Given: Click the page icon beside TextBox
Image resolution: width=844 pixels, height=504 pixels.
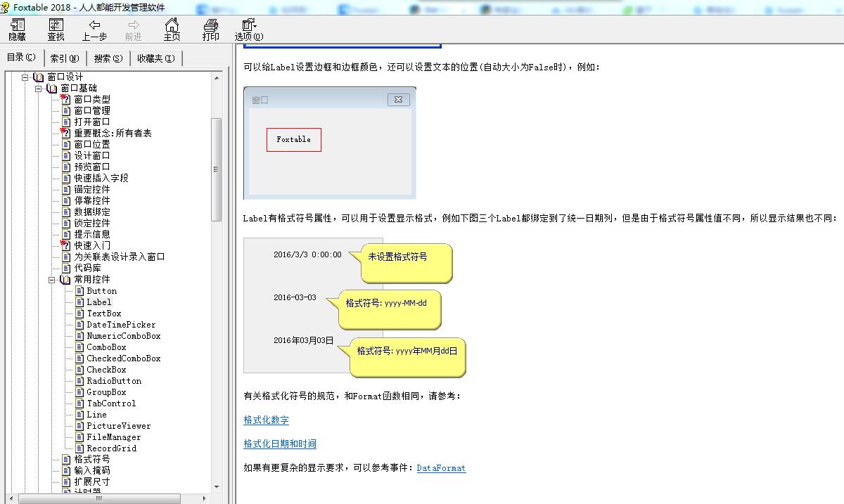Looking at the screenshot, I should coord(79,313).
